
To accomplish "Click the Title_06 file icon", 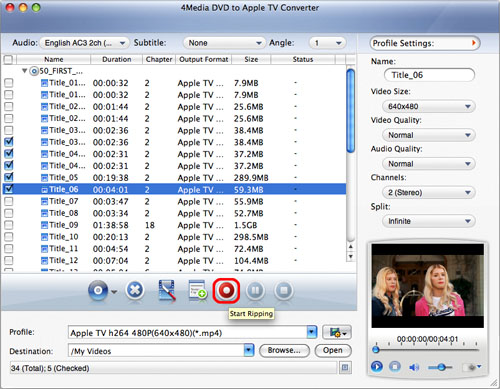I will [44, 190].
